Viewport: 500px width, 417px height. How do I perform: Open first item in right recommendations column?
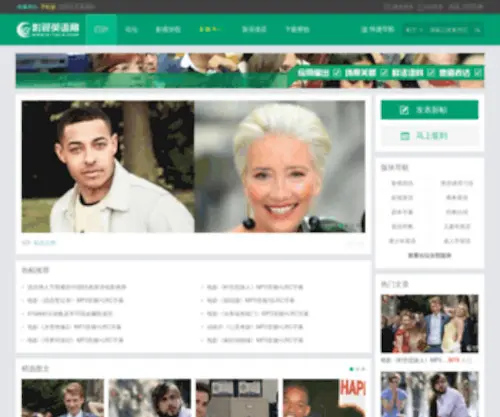[255, 287]
